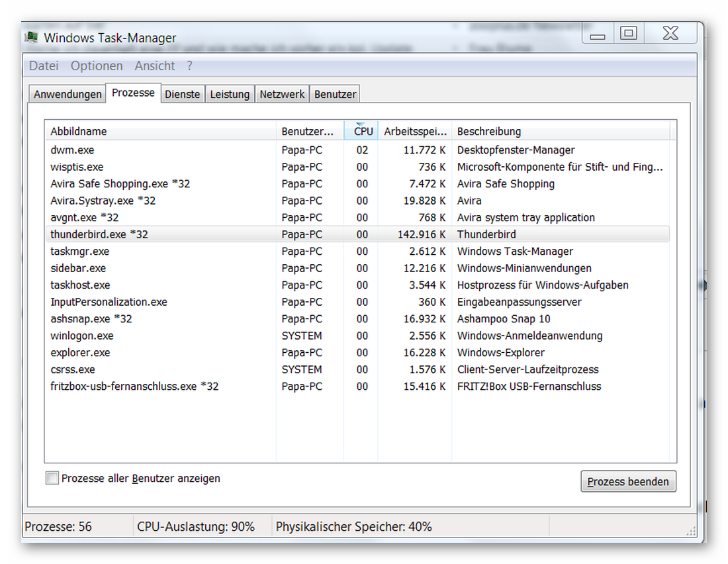The width and height of the screenshot is (728, 564).
Task: Click 'Physikalischer Speicher: 40%' status entry
Action: click(x=354, y=526)
